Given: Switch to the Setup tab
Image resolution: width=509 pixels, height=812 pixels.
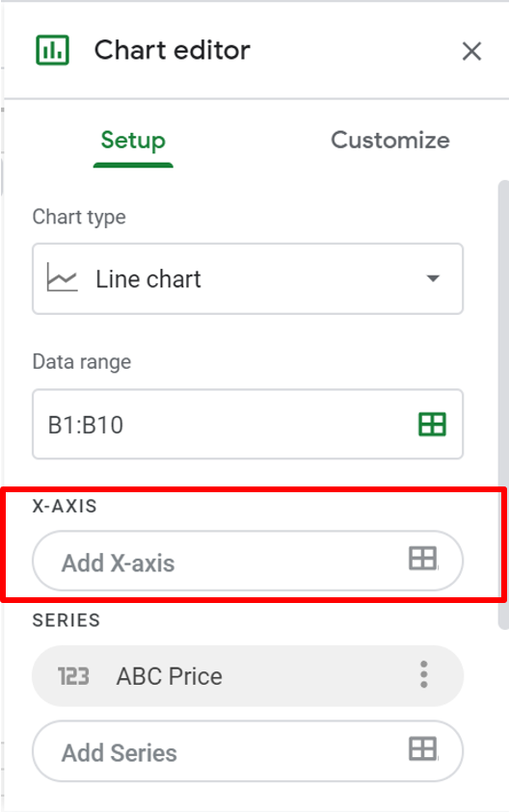Looking at the screenshot, I should click(133, 141).
